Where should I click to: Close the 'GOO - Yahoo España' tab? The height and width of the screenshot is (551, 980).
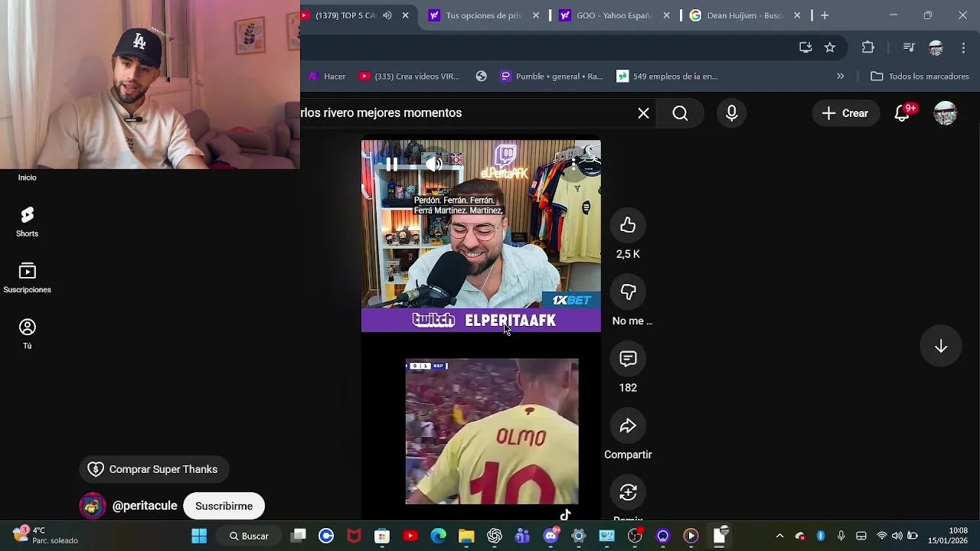666,15
